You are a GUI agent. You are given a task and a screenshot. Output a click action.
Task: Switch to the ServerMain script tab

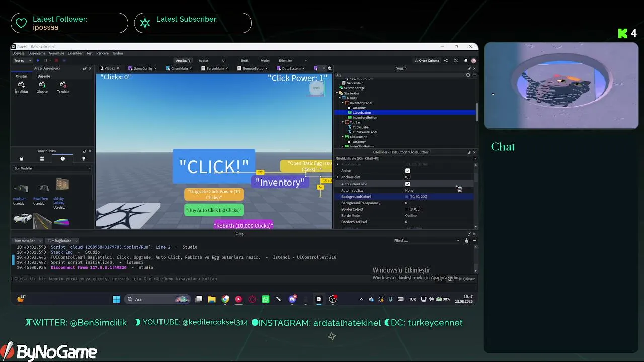215,68
